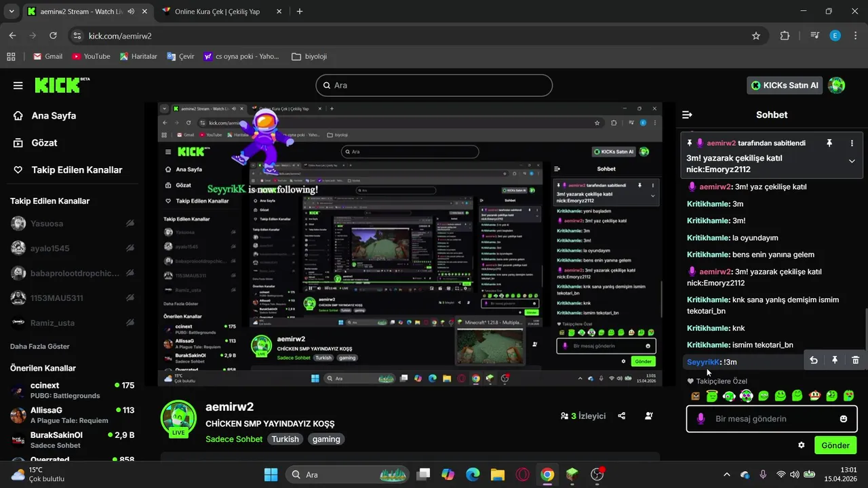This screenshot has height=488, width=868.
Task: Open the Kick hamburger sidebar menu
Action: [18, 85]
